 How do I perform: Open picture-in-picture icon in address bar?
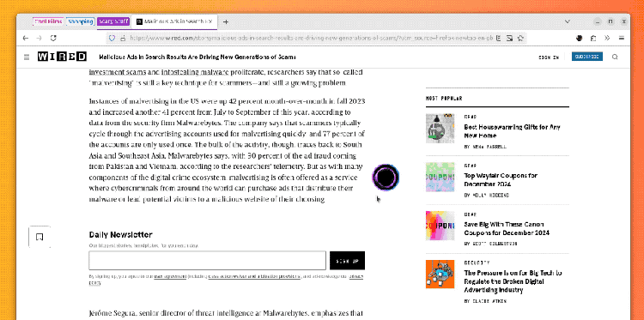pyautogui.click(x=509, y=38)
